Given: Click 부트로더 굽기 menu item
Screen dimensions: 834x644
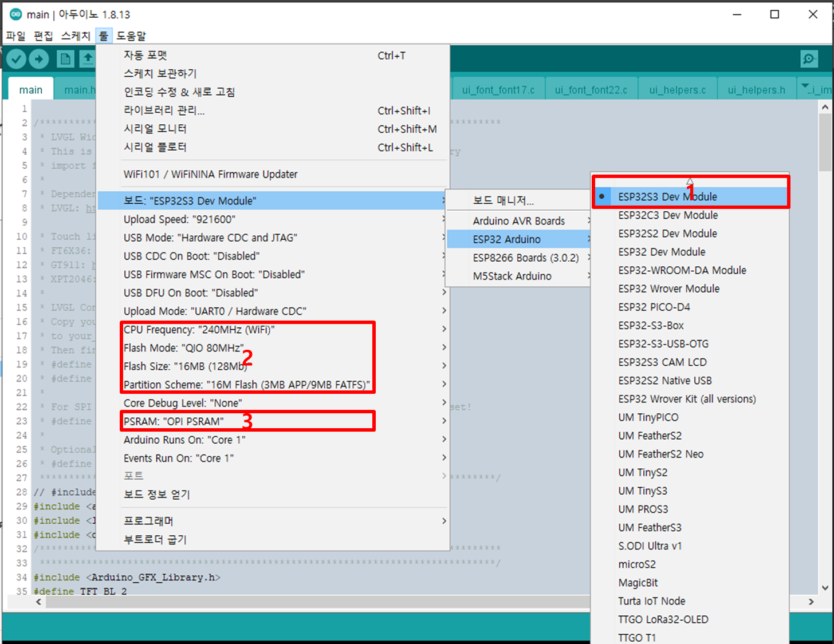Looking at the screenshot, I should click(273, 539).
